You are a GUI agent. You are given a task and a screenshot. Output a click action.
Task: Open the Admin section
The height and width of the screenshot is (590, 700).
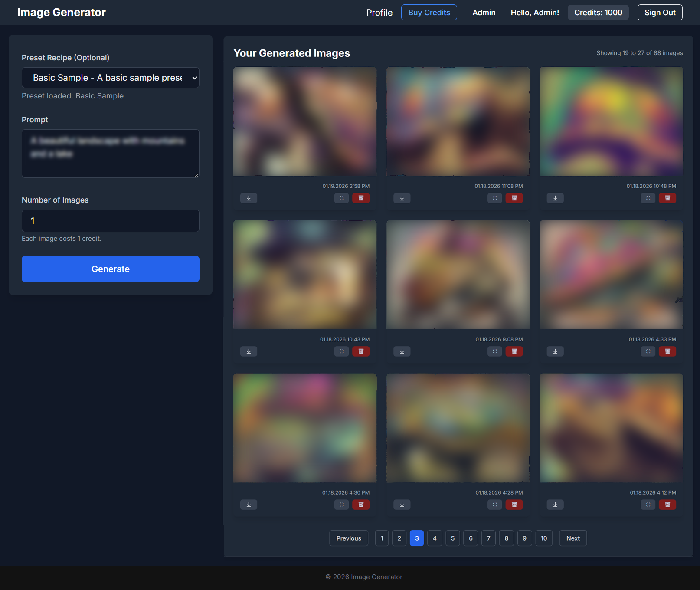pos(484,13)
